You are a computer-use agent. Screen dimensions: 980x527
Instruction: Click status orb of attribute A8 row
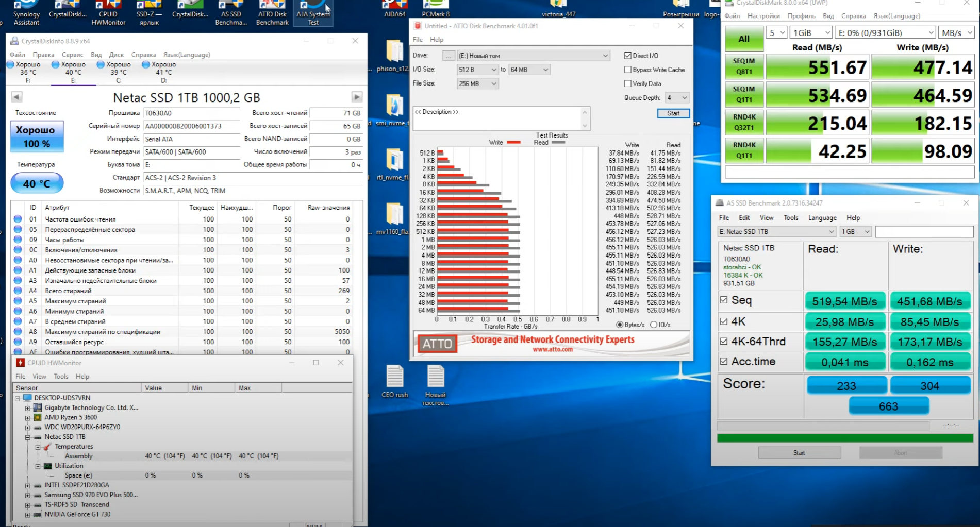tap(18, 332)
